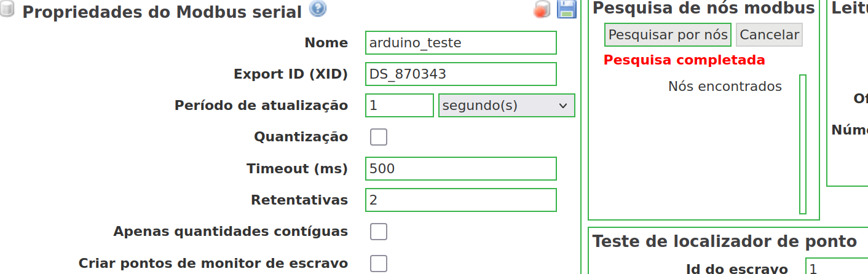Click the Pesquisar por nós button

pyautogui.click(x=668, y=35)
